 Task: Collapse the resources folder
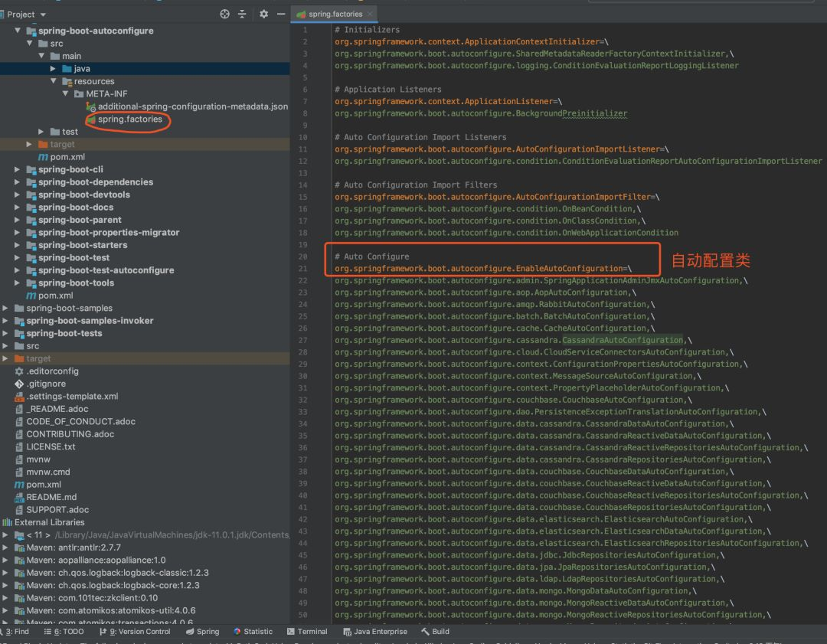pyautogui.click(x=54, y=81)
